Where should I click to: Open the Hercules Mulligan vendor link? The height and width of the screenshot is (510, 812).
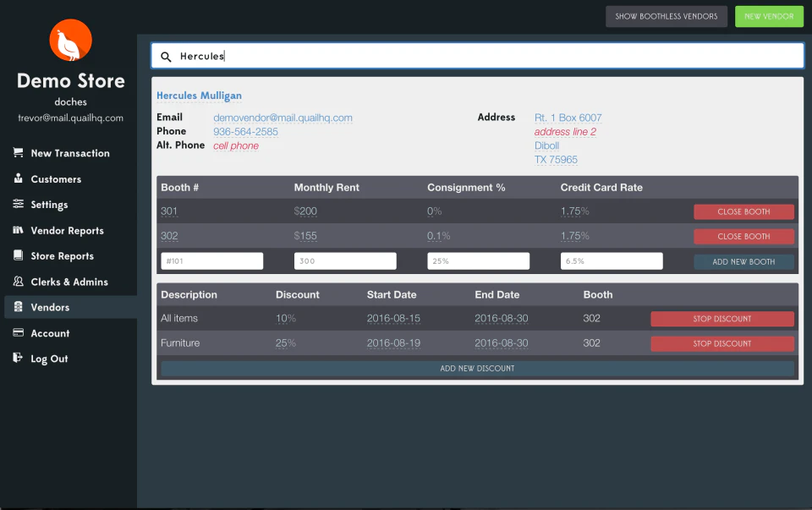pos(199,95)
